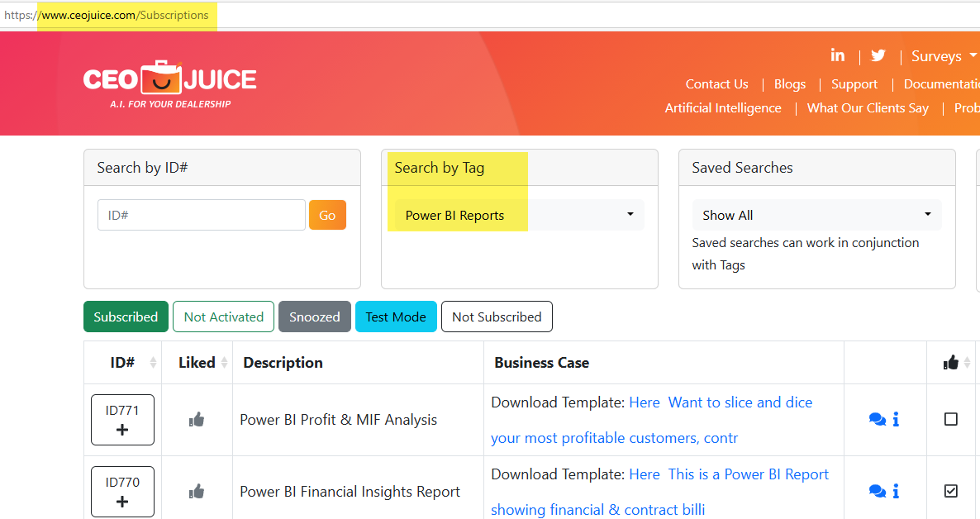Sort table by the ID# column arrows
This screenshot has height=519, width=980.
coord(153,363)
